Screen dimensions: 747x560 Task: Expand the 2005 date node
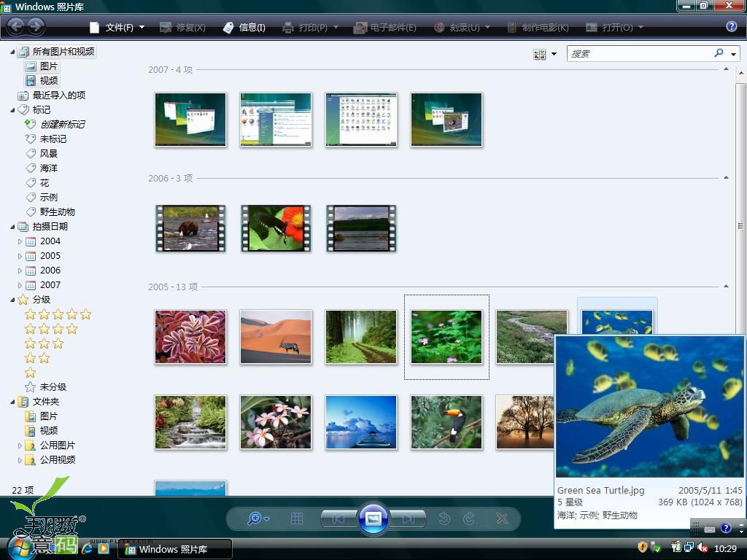[20, 256]
